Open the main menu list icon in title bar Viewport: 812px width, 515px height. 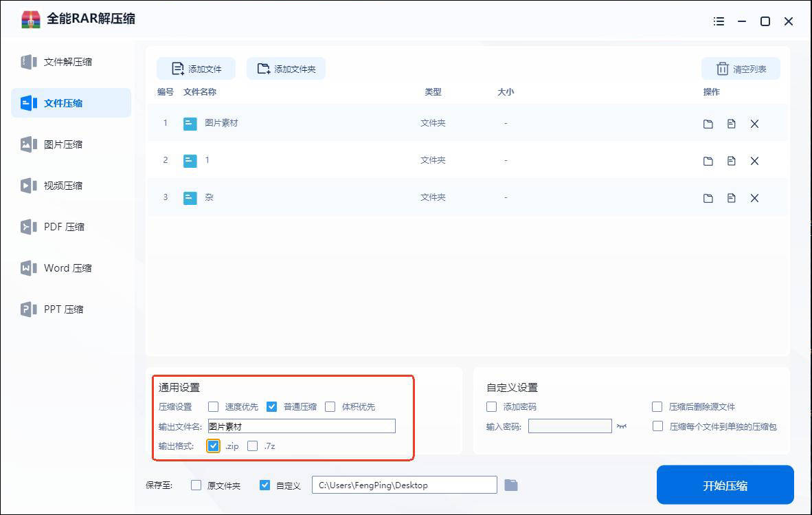[719, 21]
